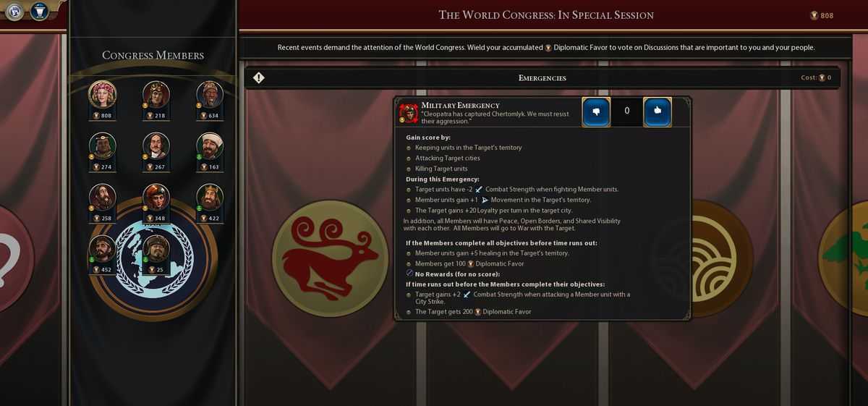Select the leader portrait with 258 favor

tap(102, 197)
